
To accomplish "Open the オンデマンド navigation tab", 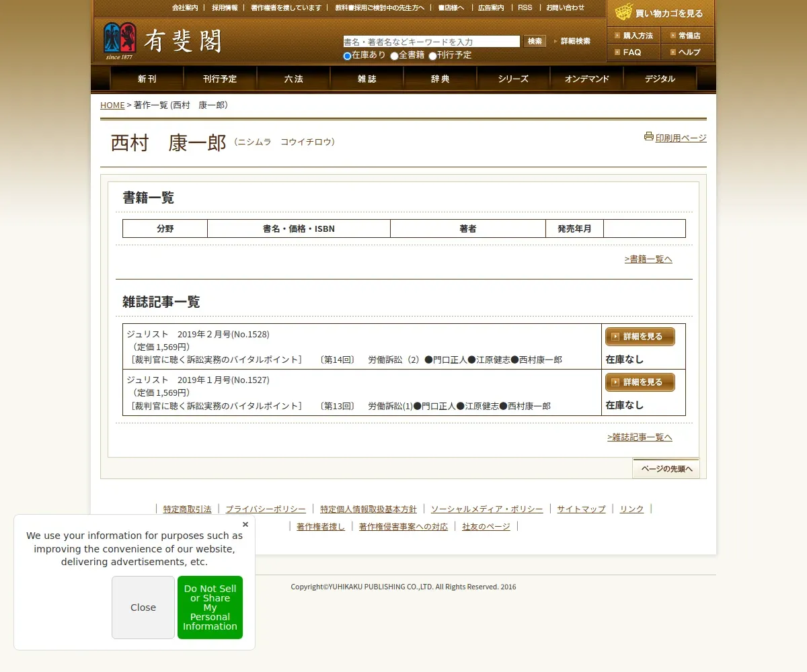I will pos(586,79).
